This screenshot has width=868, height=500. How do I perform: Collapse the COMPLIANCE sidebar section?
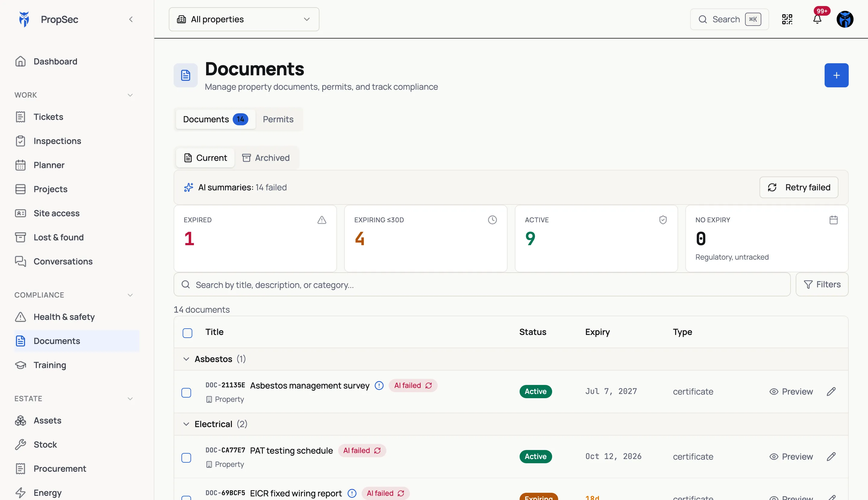pos(130,295)
